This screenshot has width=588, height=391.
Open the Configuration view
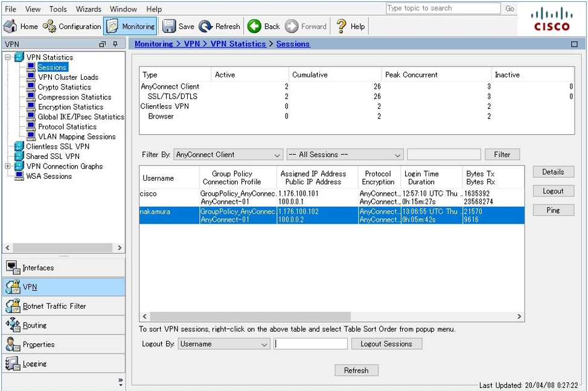[x=72, y=26]
